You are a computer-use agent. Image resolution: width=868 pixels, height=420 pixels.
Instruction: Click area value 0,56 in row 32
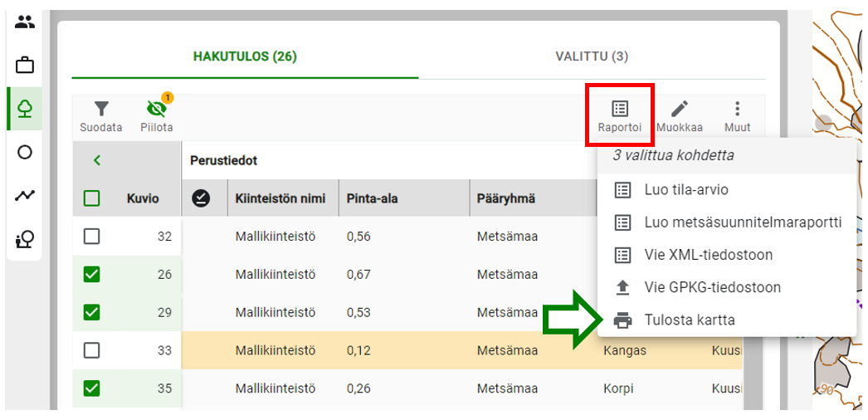coord(358,237)
